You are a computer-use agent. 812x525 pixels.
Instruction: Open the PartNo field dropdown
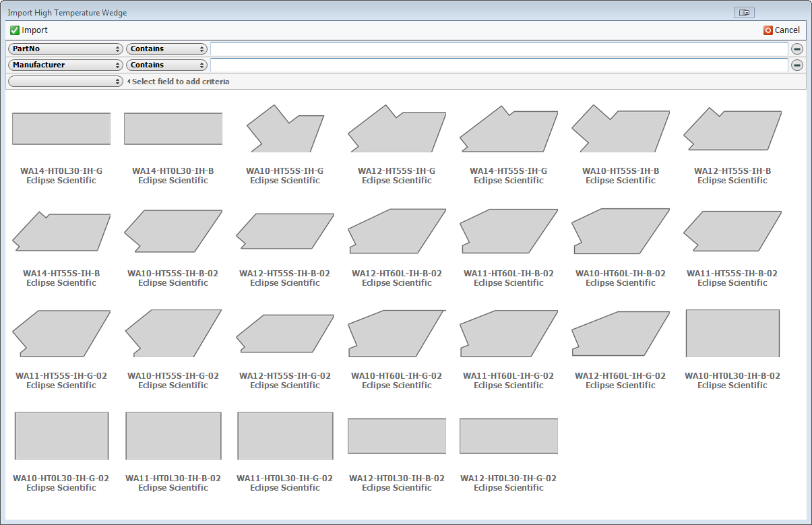(x=65, y=49)
